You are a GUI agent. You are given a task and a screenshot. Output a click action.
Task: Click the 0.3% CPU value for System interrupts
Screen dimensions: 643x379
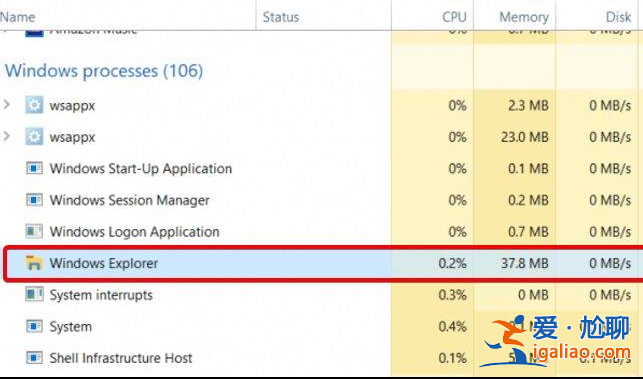452,295
